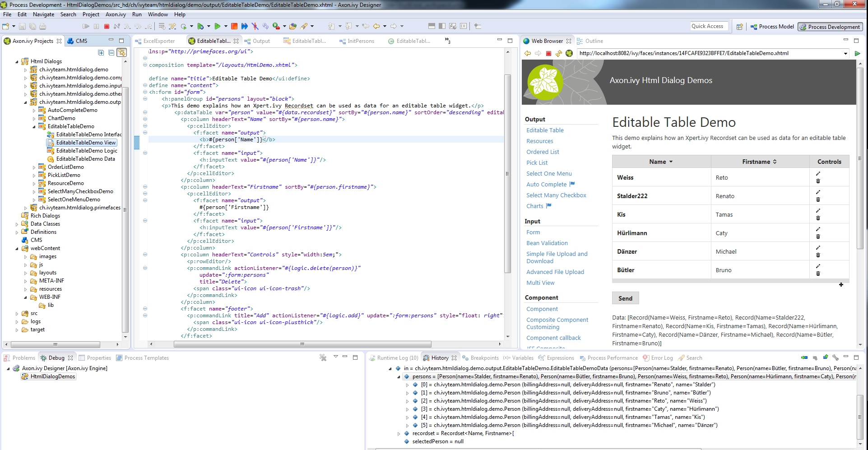Switch to the Outline tab
Viewport: 868px width, 450px height.
tap(590, 41)
